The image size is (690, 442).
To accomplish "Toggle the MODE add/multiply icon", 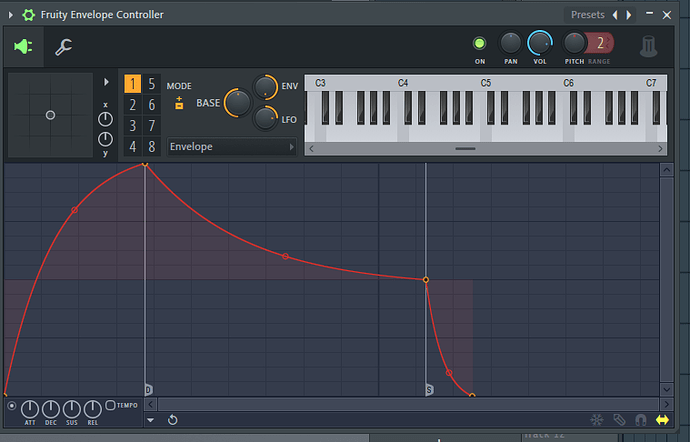I will coord(179,103).
